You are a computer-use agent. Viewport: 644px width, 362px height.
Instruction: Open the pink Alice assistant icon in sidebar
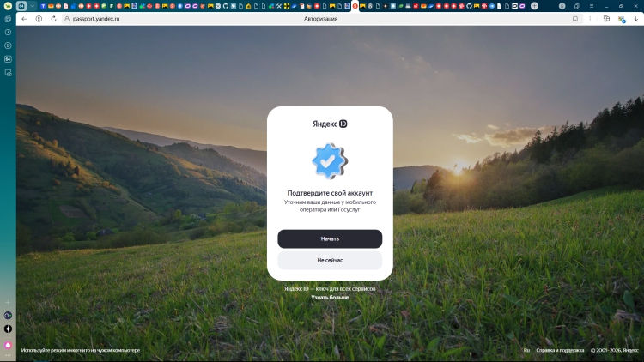pyautogui.click(x=8, y=345)
